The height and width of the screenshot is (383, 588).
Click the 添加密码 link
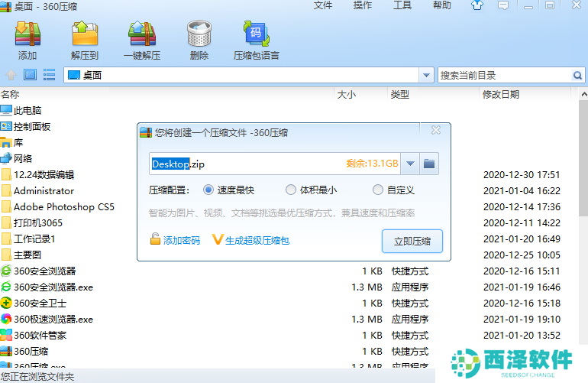(x=175, y=240)
